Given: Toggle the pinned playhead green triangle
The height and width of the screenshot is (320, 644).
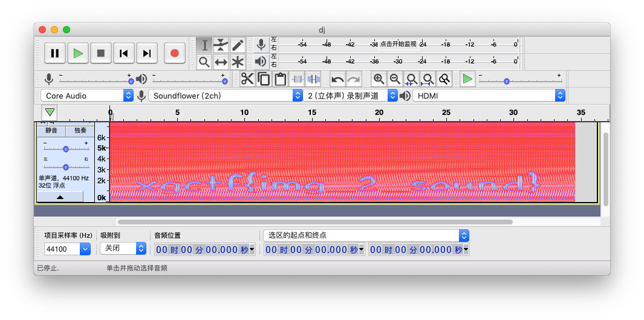Looking at the screenshot, I should coord(50,112).
